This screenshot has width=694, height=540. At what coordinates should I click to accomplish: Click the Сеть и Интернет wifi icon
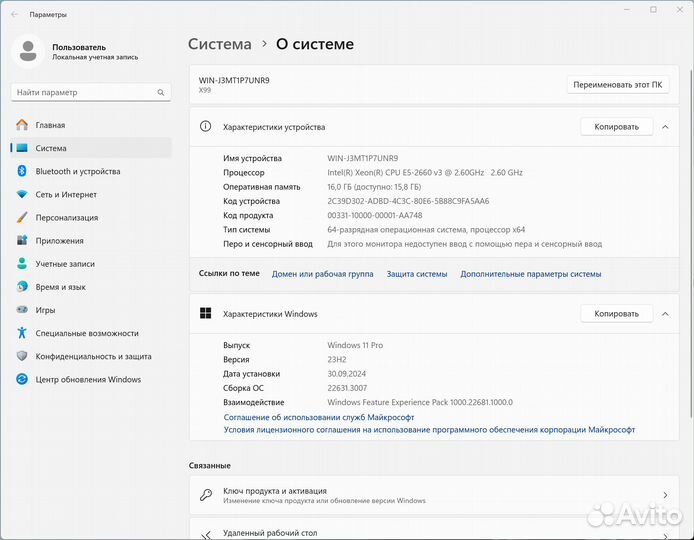click(21, 194)
